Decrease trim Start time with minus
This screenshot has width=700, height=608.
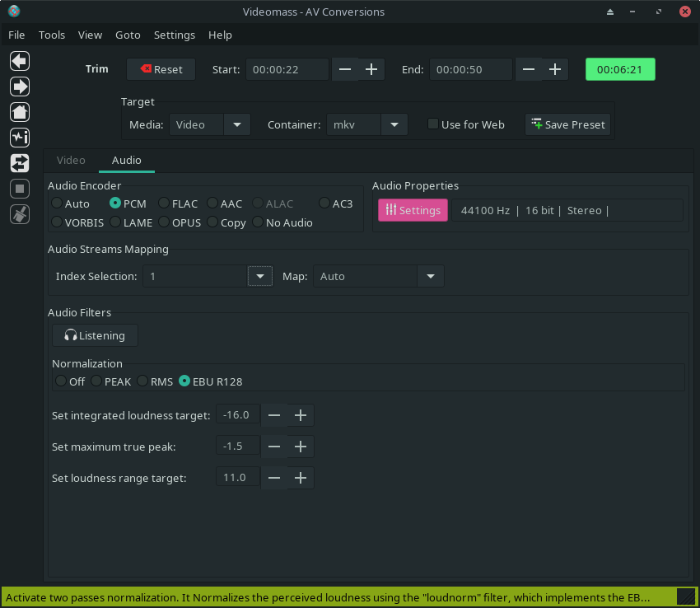(x=344, y=69)
